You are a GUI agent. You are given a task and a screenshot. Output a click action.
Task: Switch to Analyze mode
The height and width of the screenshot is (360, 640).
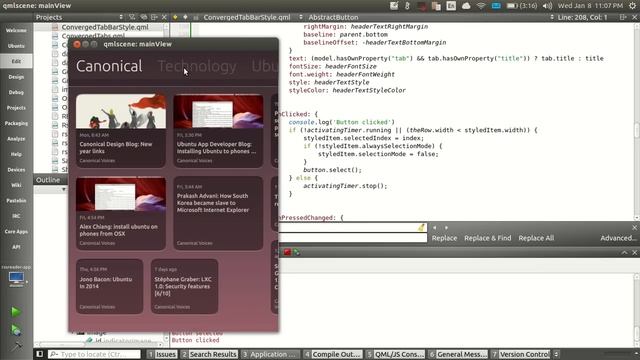click(x=16, y=139)
